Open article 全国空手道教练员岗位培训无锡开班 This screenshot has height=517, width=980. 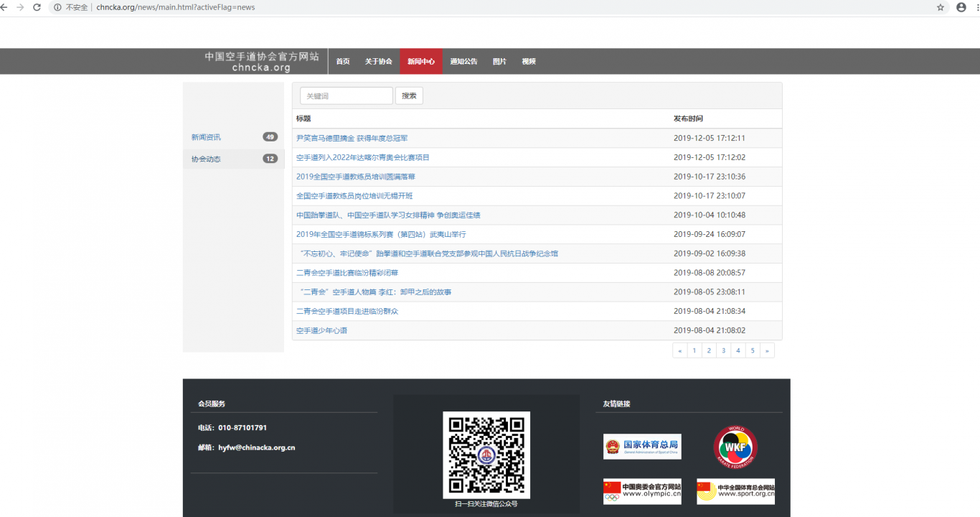coord(354,196)
